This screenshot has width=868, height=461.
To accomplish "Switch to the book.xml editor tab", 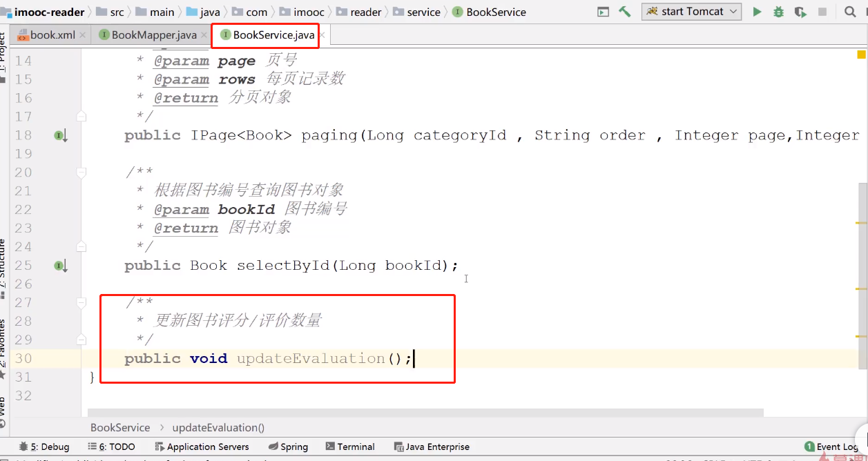I will [x=52, y=35].
